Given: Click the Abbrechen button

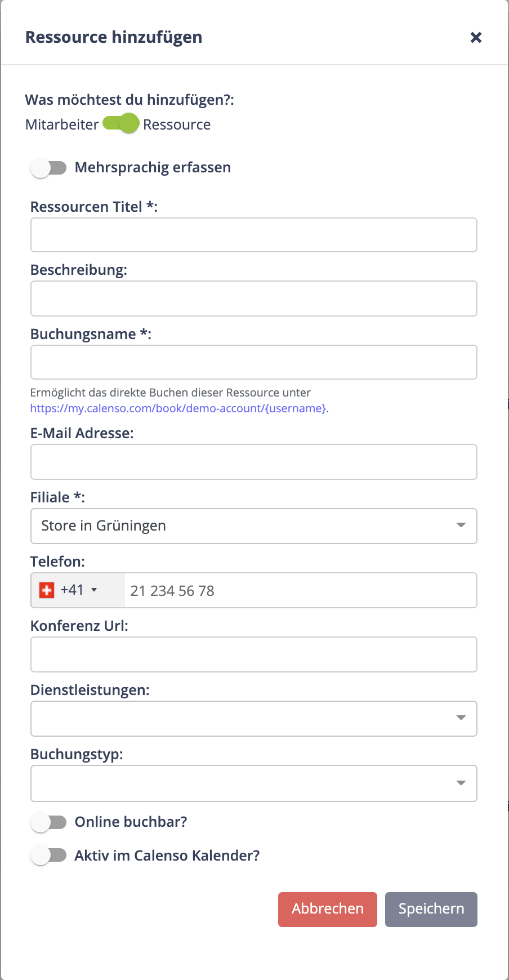Looking at the screenshot, I should point(328,910).
